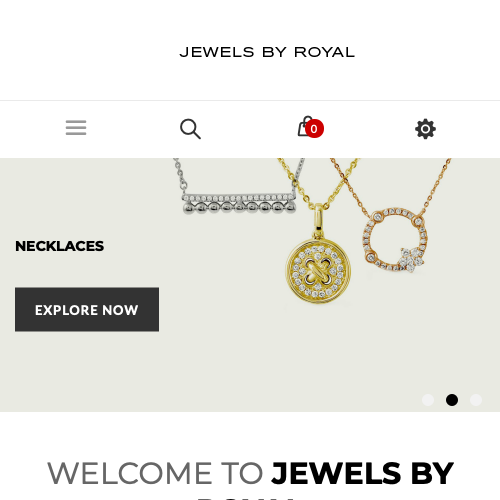Click the search magnifier icon
Image resolution: width=500 pixels, height=500 pixels.
point(190,129)
